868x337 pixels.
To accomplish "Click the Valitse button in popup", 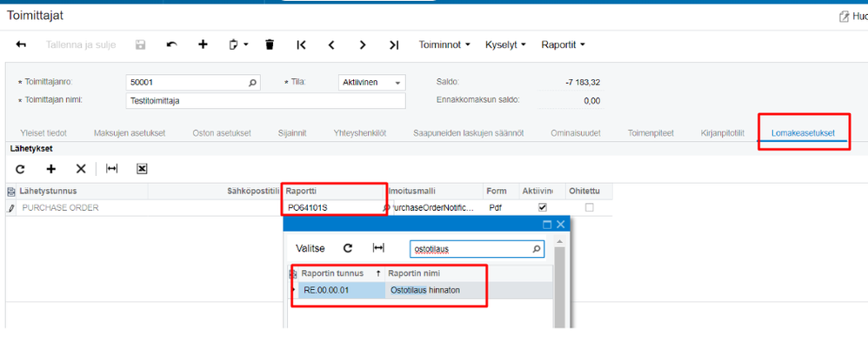I will (310, 248).
